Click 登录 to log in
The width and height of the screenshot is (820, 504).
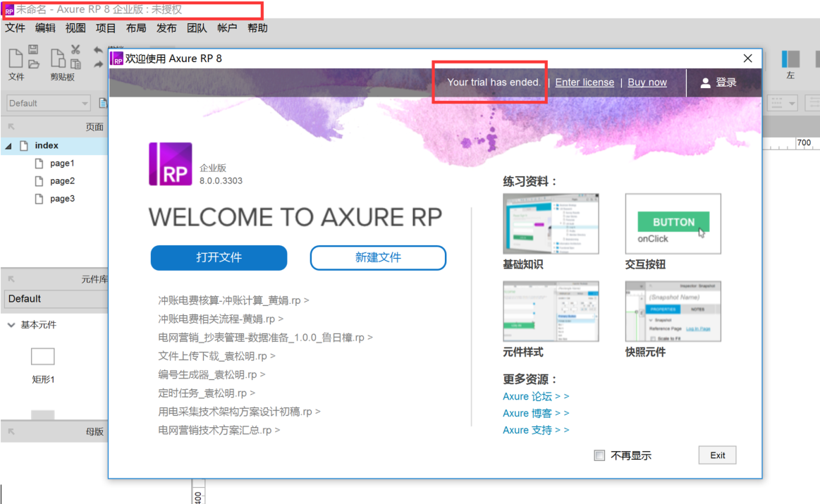coord(726,82)
